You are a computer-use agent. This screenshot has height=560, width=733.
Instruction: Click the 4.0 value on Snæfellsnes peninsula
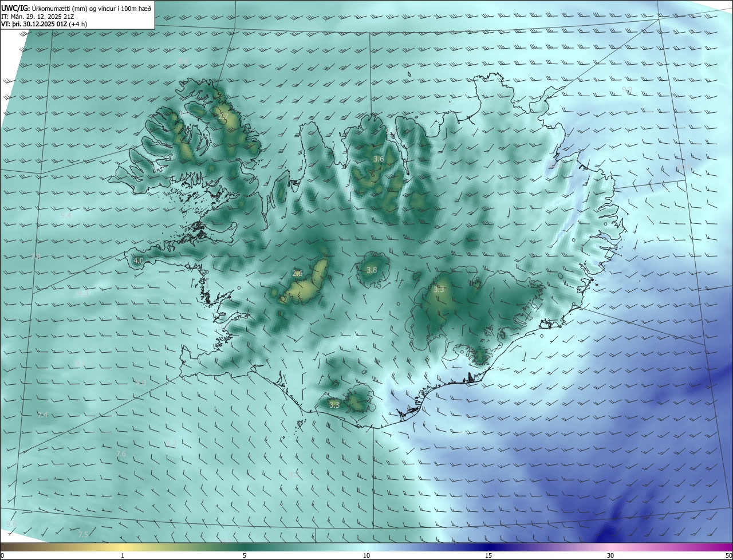pyautogui.click(x=139, y=261)
